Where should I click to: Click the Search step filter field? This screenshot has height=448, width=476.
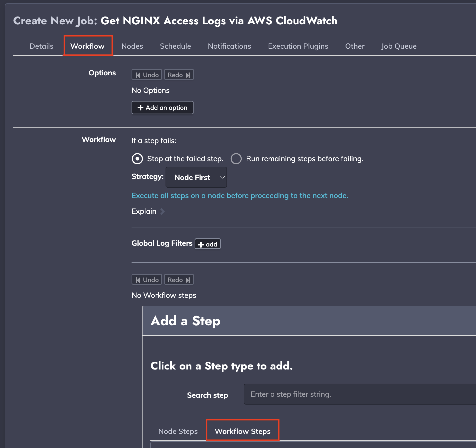point(360,394)
